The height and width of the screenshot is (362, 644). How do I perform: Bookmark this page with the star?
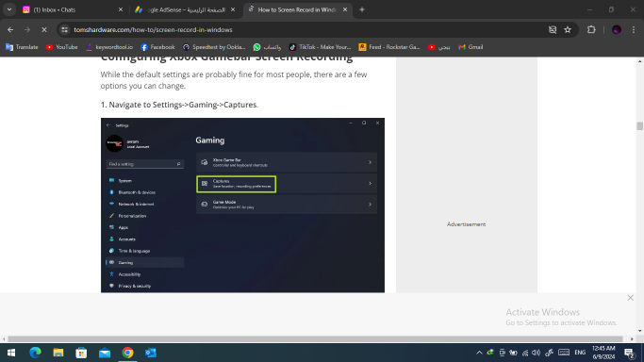[568, 29]
